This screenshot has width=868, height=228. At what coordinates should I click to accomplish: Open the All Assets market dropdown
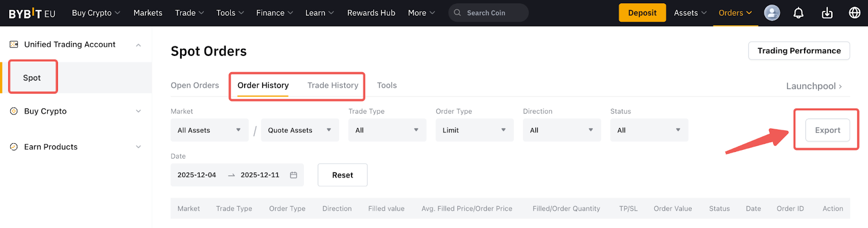click(x=209, y=130)
